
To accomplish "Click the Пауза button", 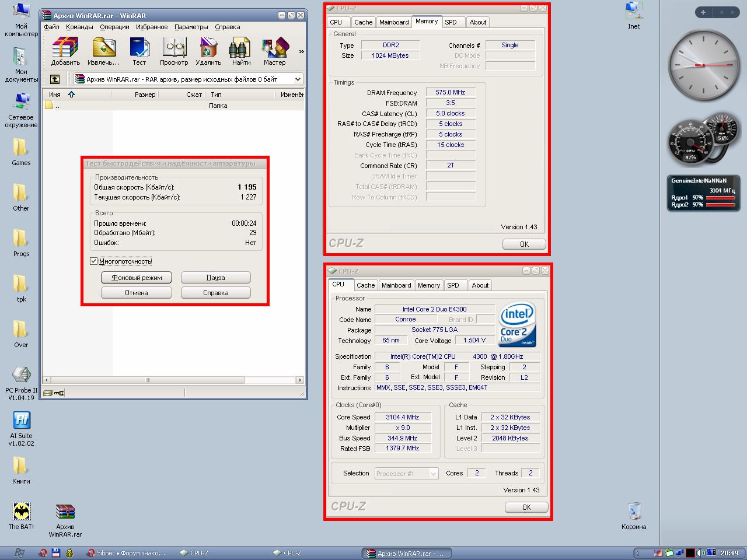I will coord(216,278).
